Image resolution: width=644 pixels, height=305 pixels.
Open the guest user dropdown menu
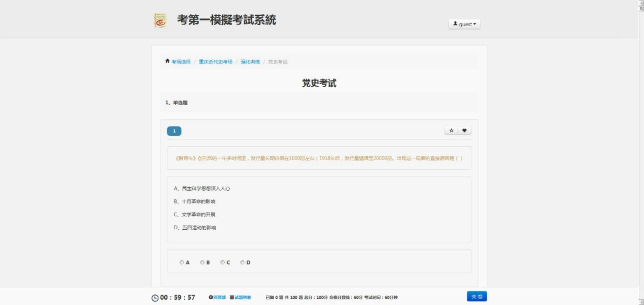[x=464, y=24]
